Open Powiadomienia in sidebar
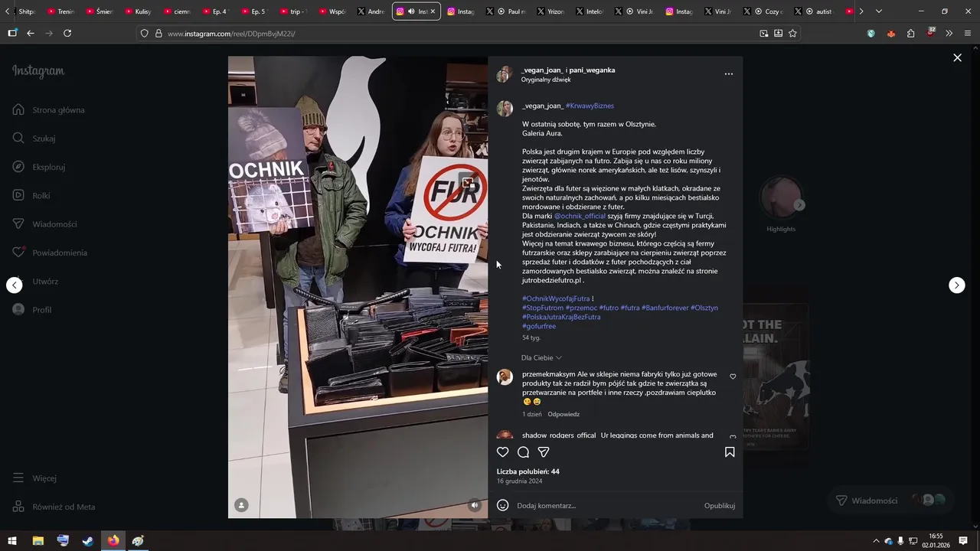This screenshot has height=551, width=980. pos(50,253)
